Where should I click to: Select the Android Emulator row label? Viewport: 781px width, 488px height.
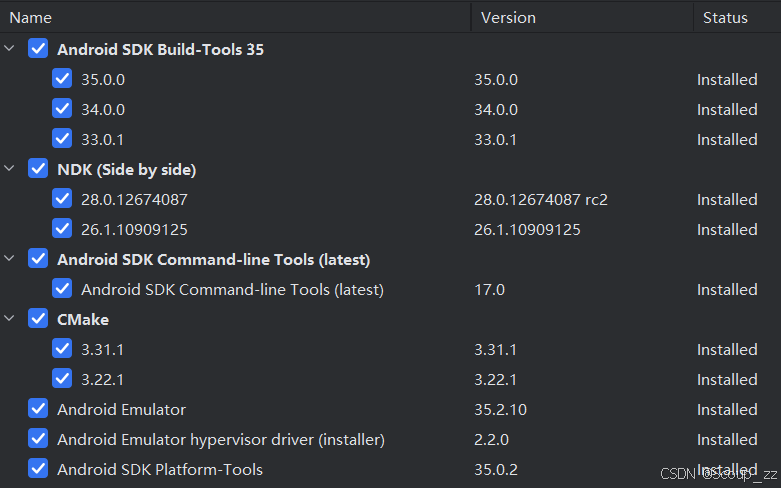pos(122,410)
